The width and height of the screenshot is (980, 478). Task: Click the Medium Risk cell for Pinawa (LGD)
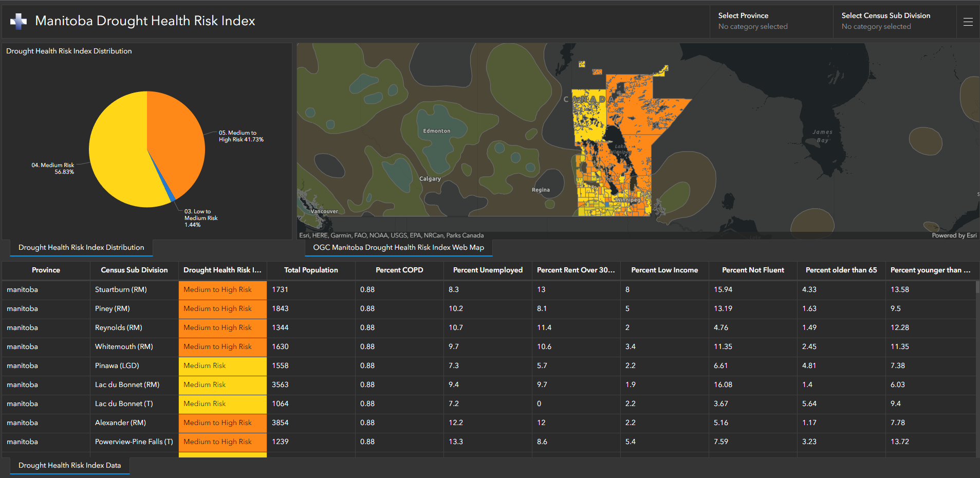click(222, 365)
